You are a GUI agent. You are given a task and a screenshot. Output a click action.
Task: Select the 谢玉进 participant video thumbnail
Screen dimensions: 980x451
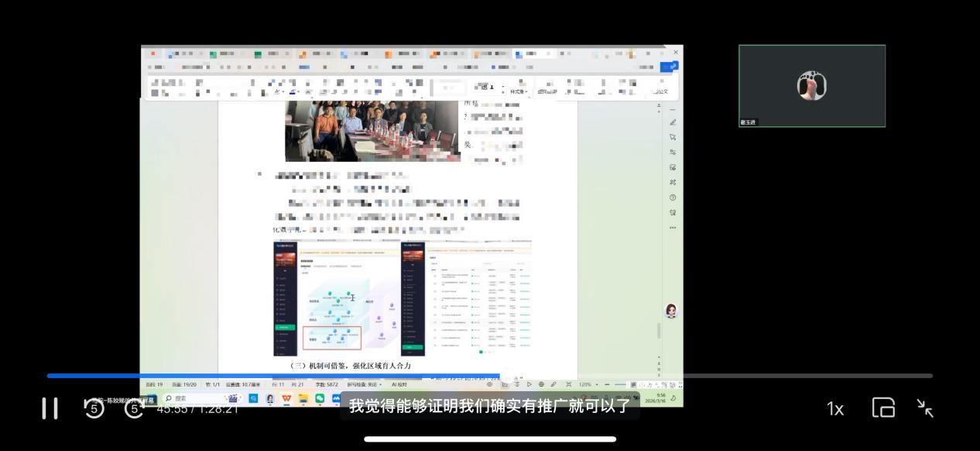(x=812, y=86)
